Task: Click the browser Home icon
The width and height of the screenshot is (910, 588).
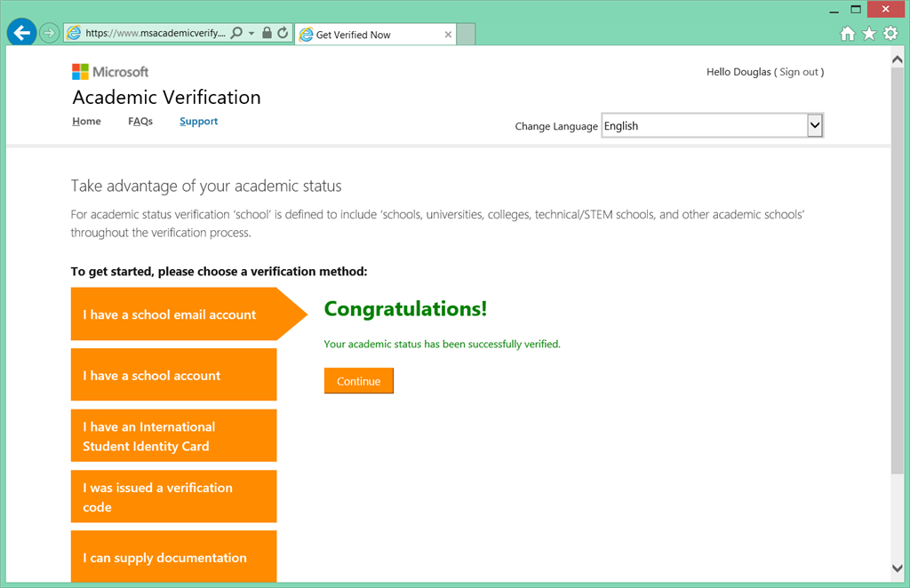Action: point(847,34)
